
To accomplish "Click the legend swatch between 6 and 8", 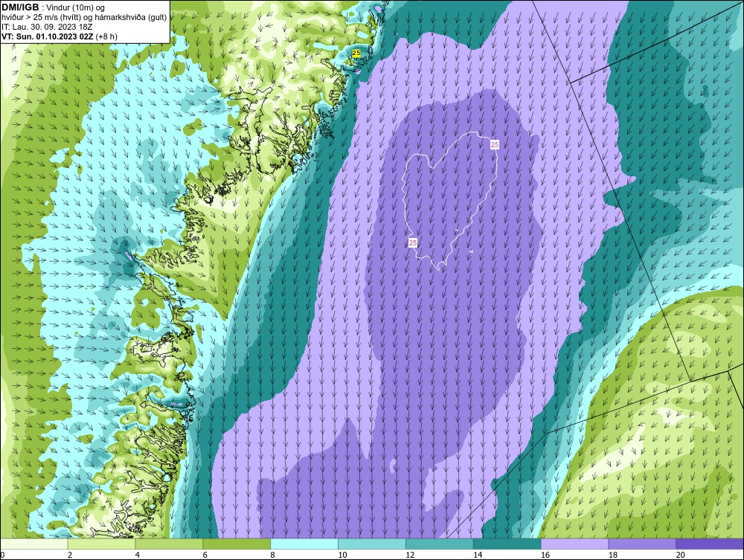I will 237,544.
